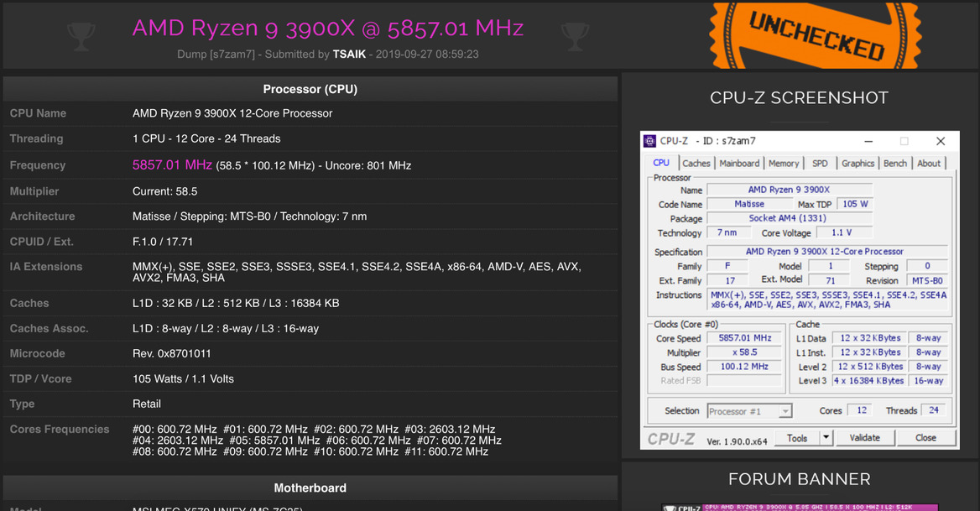Click the microcode value 'Rev. 0x8701011'
Screen dimensions: 980x511
click(x=172, y=353)
